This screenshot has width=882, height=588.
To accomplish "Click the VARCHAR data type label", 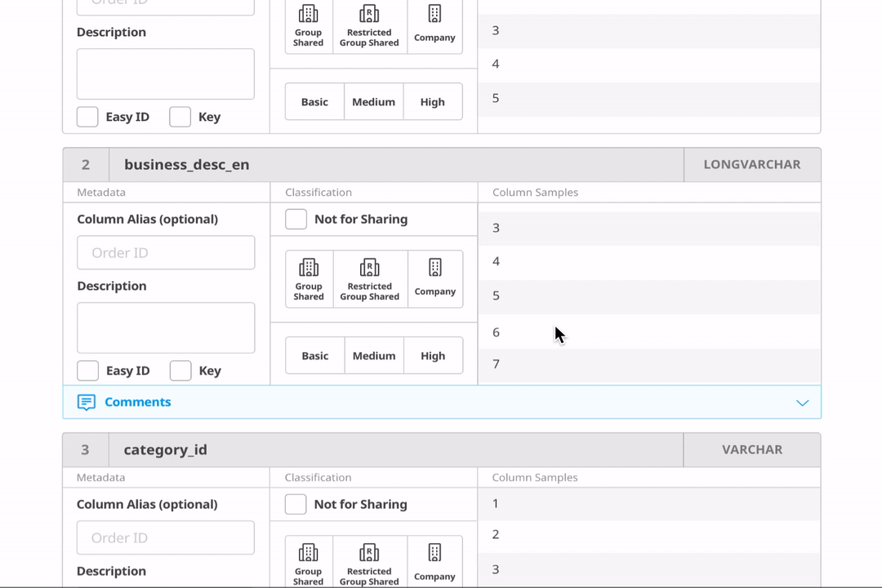I will (752, 450).
